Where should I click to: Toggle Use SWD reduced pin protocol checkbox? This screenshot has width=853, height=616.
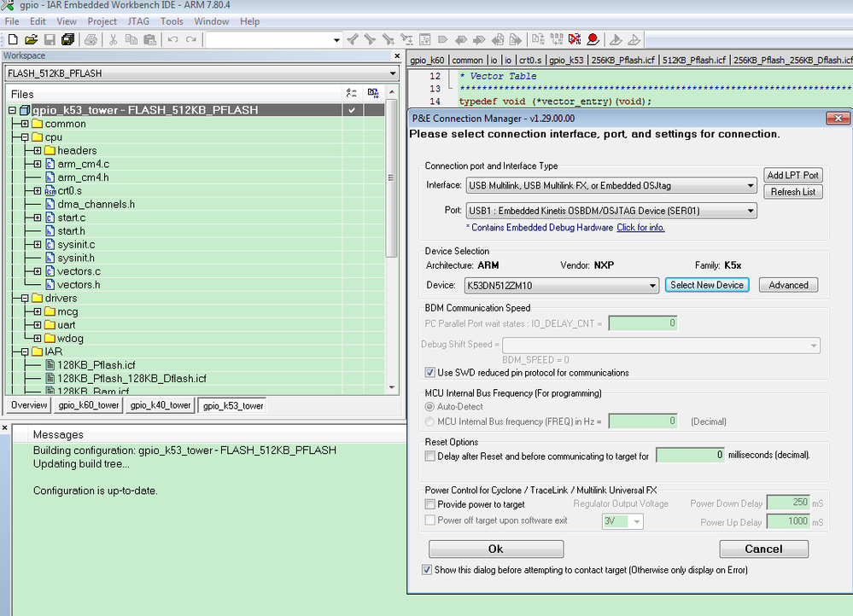coord(429,373)
